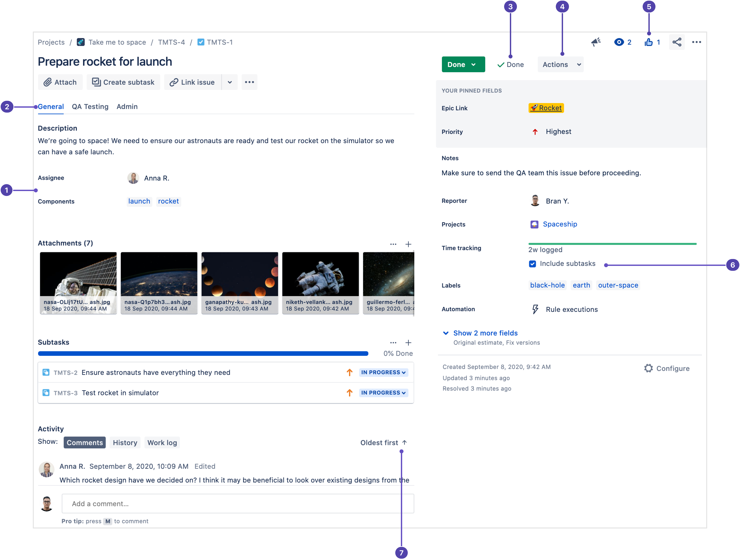Open the Rocket epic link

click(546, 108)
